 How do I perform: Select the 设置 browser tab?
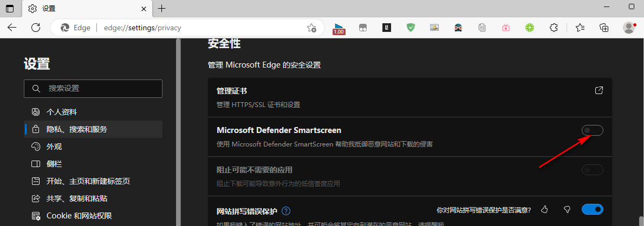[88, 9]
